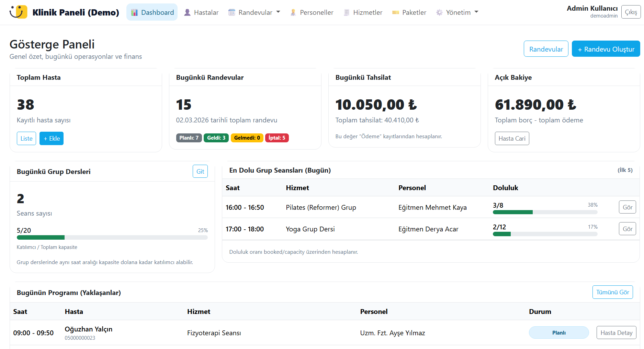Click the Personeller staff icon

tap(293, 12)
